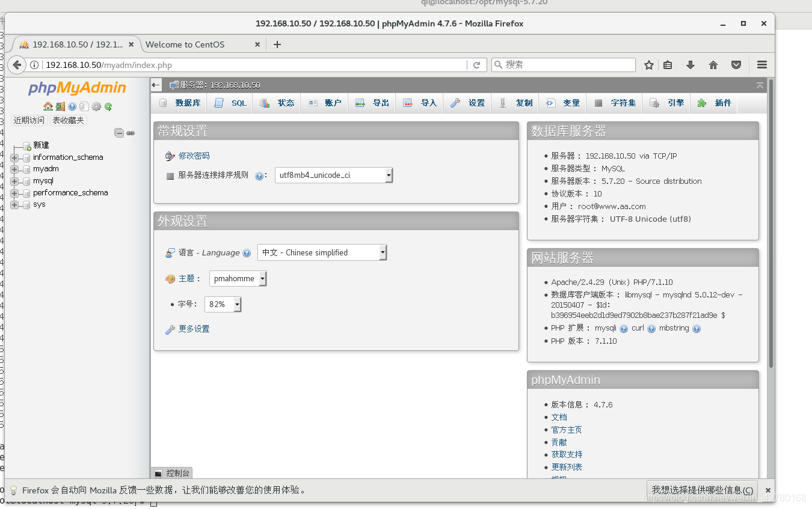Click 更多设置 more settings link

(194, 329)
